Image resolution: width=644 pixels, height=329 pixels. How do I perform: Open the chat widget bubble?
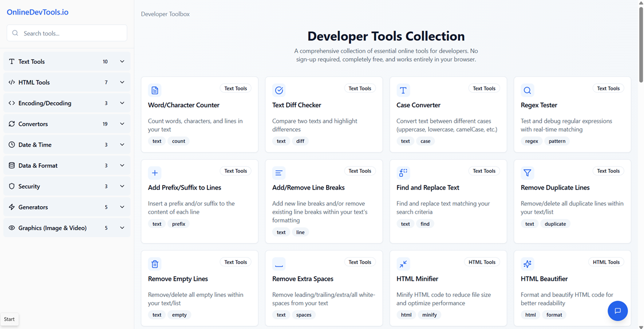click(x=618, y=311)
